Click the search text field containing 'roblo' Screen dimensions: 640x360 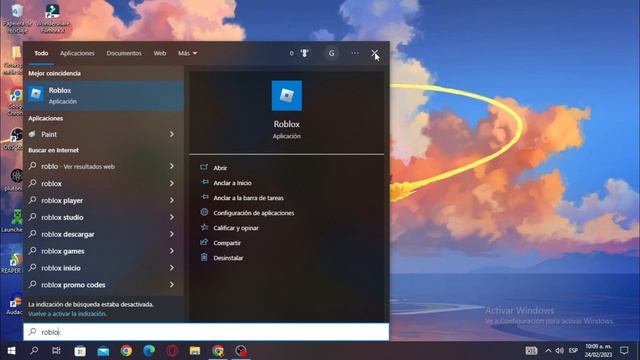click(x=206, y=332)
